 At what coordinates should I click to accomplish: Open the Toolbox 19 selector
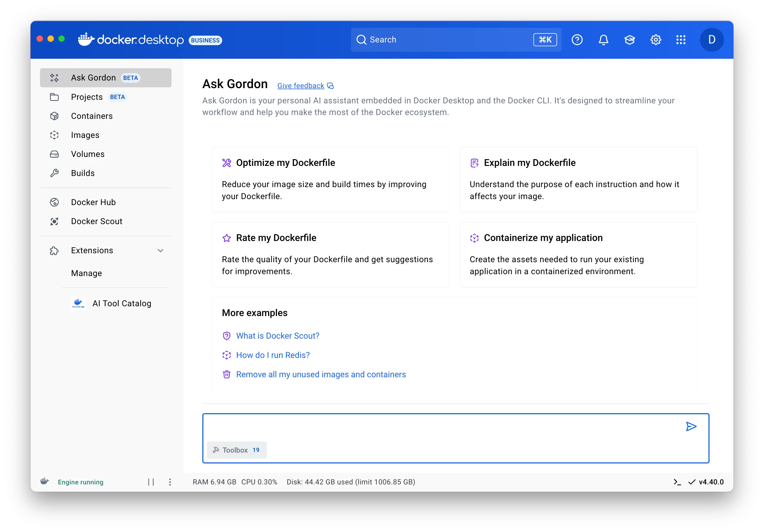237,450
